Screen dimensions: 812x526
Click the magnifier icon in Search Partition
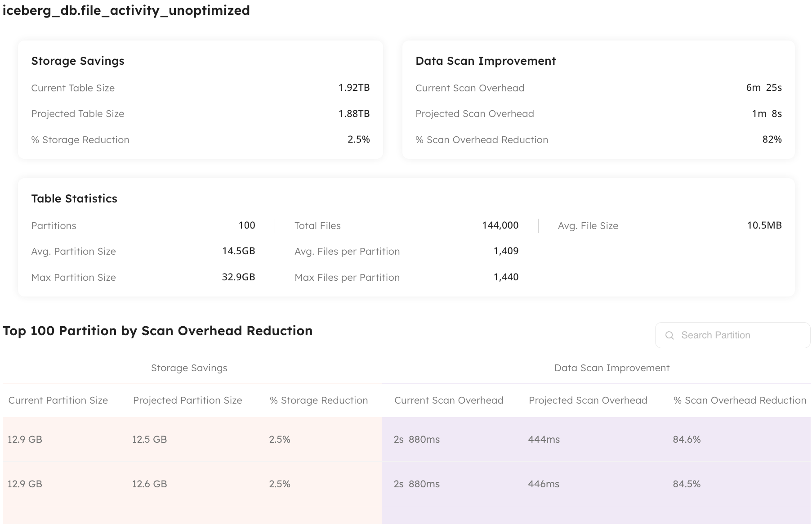[669, 335]
